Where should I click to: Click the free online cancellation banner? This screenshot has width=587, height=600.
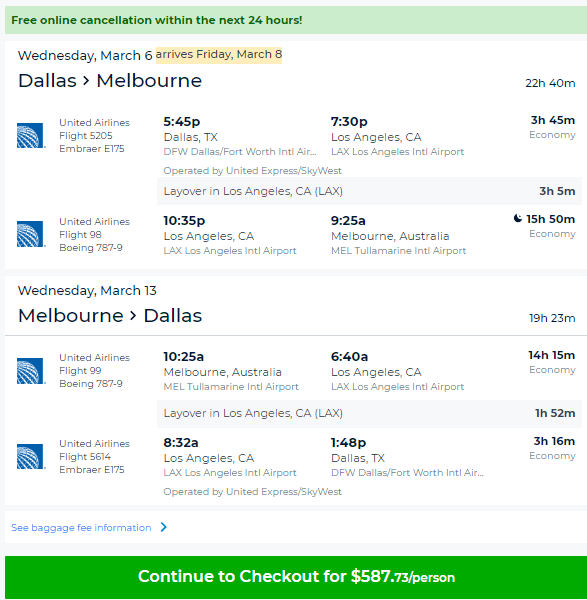point(296,20)
